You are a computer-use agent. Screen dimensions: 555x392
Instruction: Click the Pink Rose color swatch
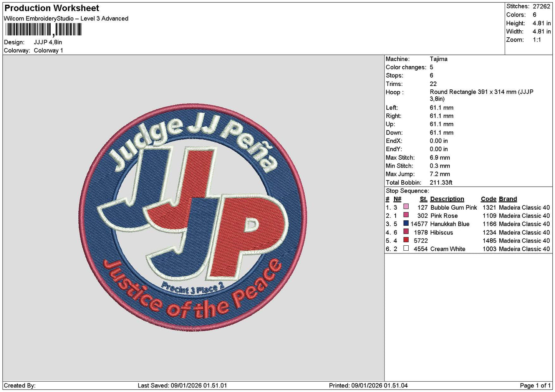coord(406,215)
